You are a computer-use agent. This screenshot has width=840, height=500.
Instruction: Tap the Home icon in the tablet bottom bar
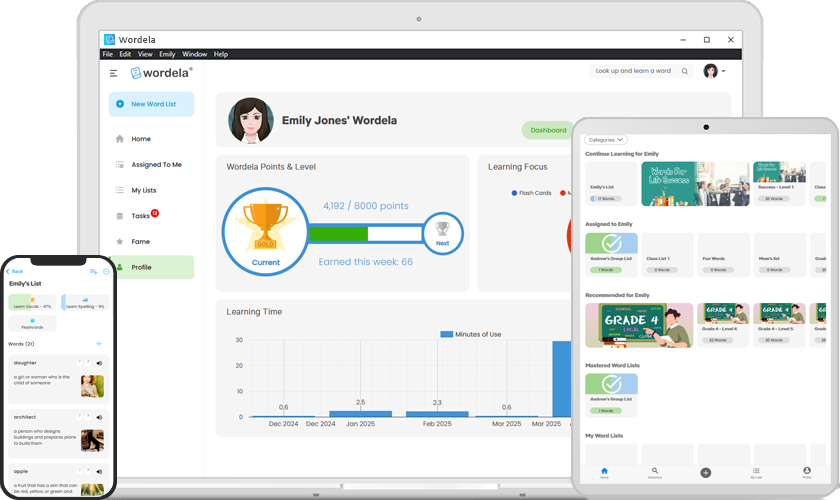pyautogui.click(x=604, y=472)
